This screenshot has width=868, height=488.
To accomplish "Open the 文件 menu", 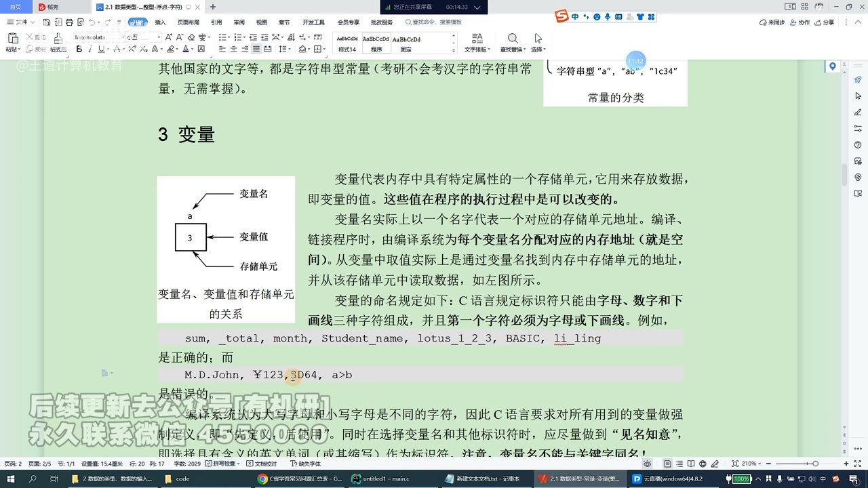I will pos(20,22).
